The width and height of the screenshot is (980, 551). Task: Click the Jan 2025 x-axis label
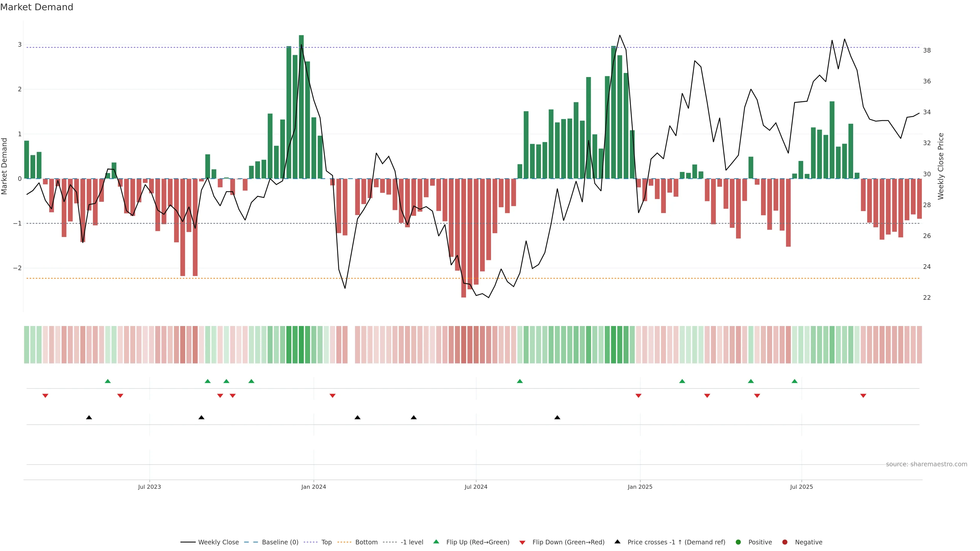(640, 487)
